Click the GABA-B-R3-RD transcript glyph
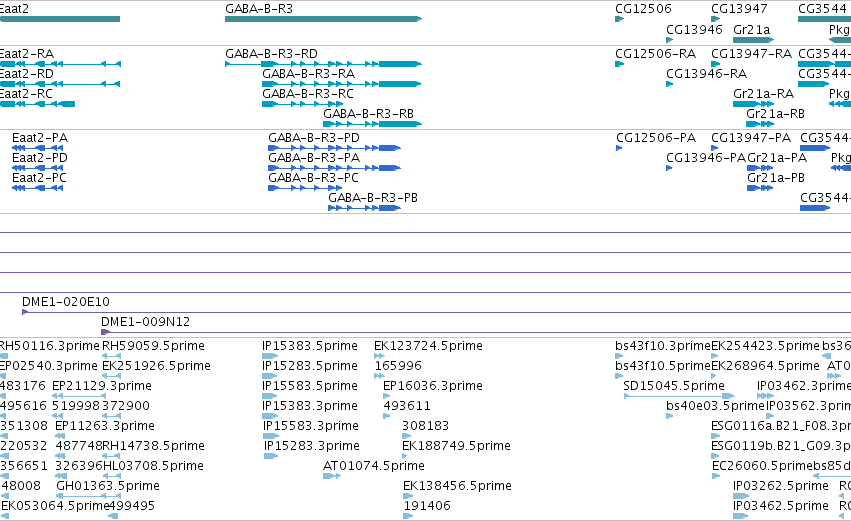The height and width of the screenshot is (521, 851). click(x=323, y=64)
